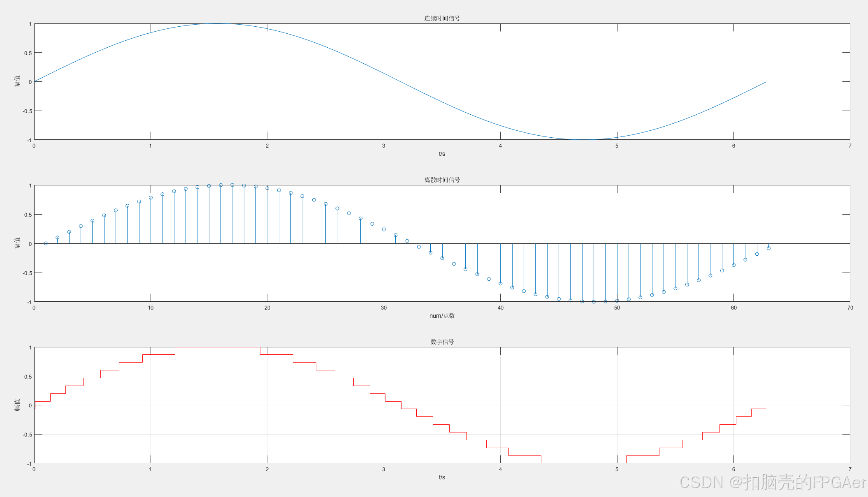Click the 数字信号 plot title
The height and width of the screenshot is (497, 868).
[x=442, y=342]
